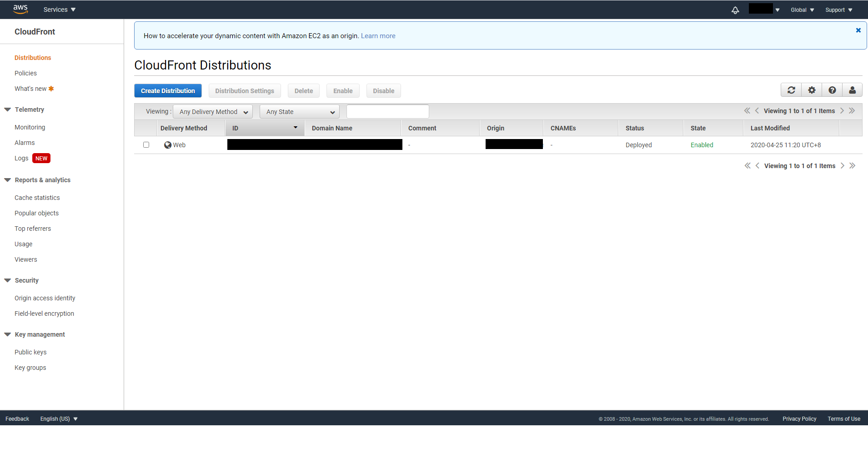Focus the distribution search input field
Screen dimensions: 868x458
click(x=388, y=111)
